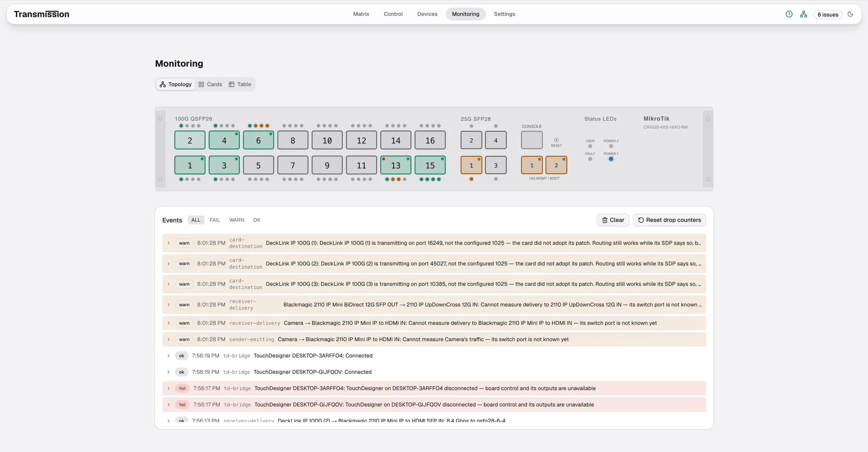Select QSFP28 port 16
This screenshot has height=452, width=868.
(x=430, y=140)
